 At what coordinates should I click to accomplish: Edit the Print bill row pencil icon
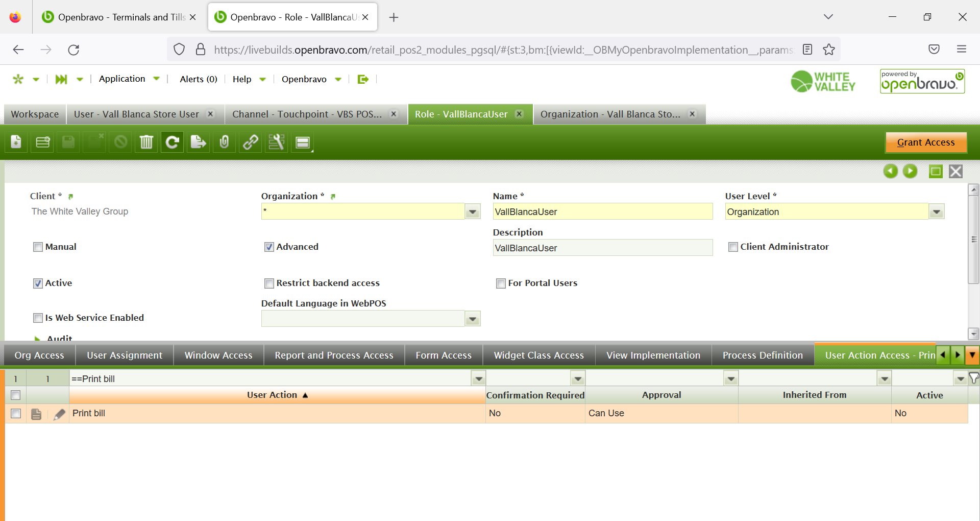[x=59, y=414]
